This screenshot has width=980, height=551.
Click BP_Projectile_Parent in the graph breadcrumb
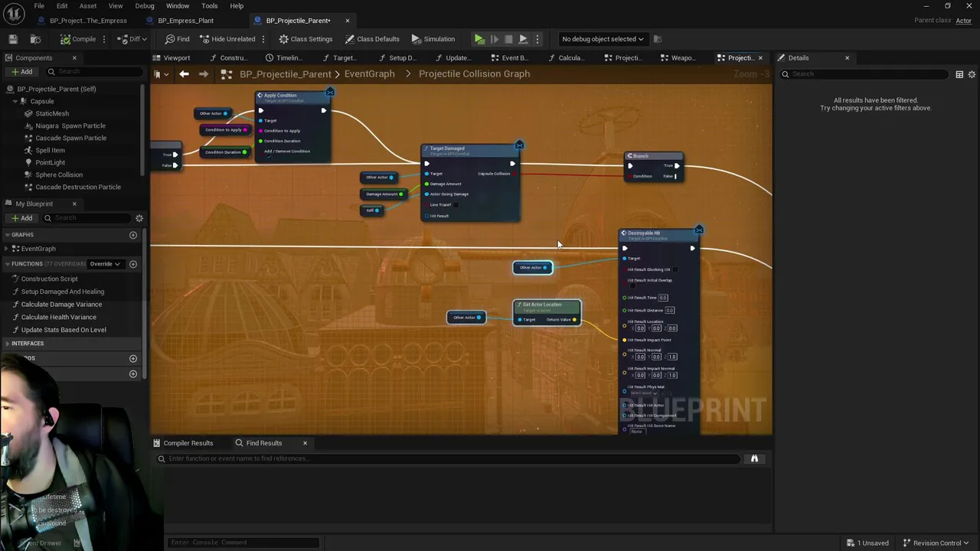[x=285, y=74]
